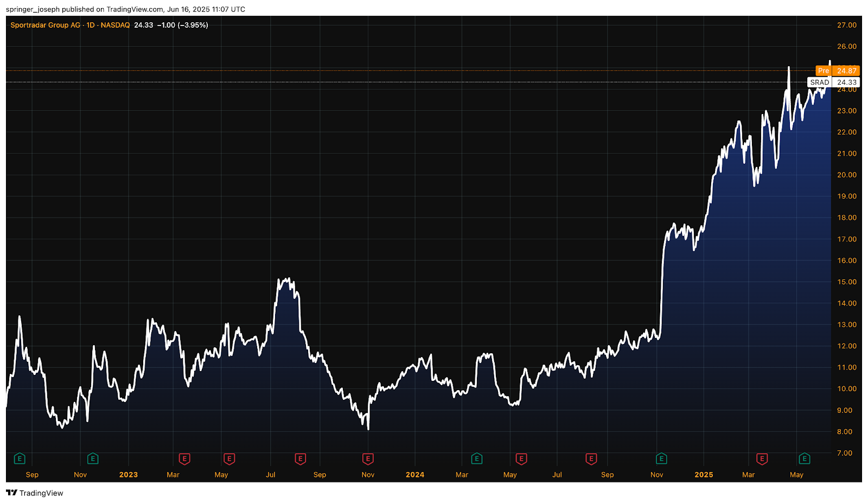Click the red earnings E marker at Nov 2023
The image size is (868, 503).
click(368, 459)
